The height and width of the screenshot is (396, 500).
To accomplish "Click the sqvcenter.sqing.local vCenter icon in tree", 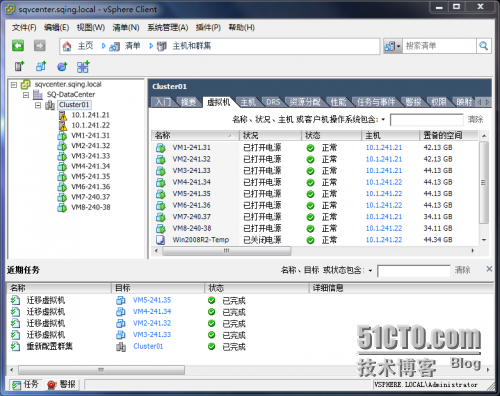I will (x=26, y=84).
